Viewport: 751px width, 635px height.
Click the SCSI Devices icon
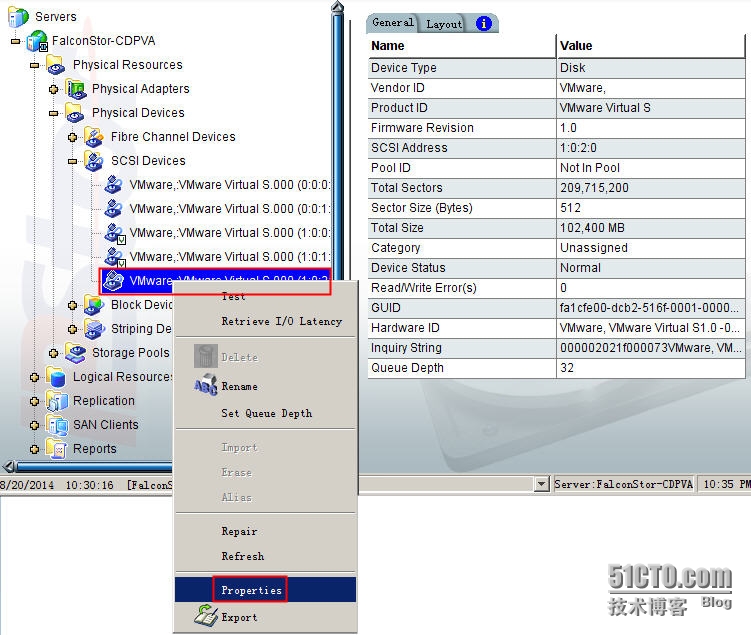(94, 161)
